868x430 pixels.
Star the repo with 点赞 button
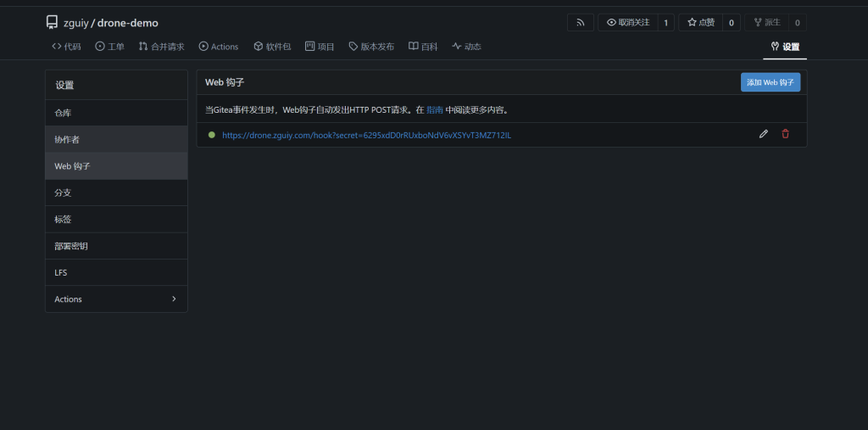click(x=701, y=23)
